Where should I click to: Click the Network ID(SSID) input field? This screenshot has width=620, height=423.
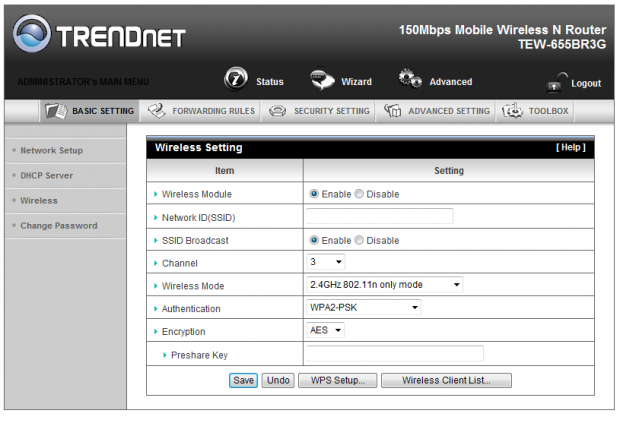380,216
